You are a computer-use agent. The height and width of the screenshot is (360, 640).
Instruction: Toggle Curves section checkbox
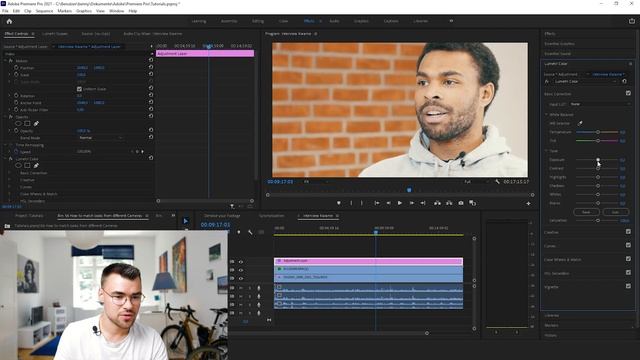coord(628,245)
